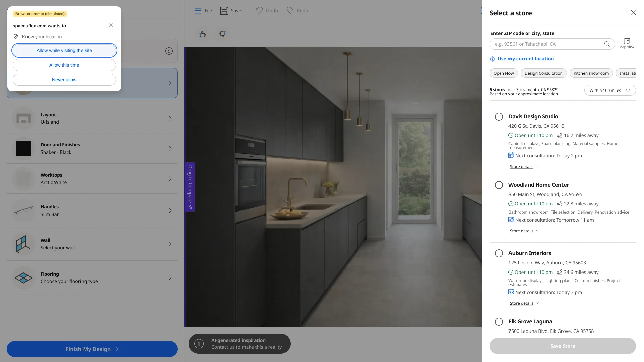Screen dimensions: 644x362
Task: Toggle the Installation filter chip
Action: point(626,73)
